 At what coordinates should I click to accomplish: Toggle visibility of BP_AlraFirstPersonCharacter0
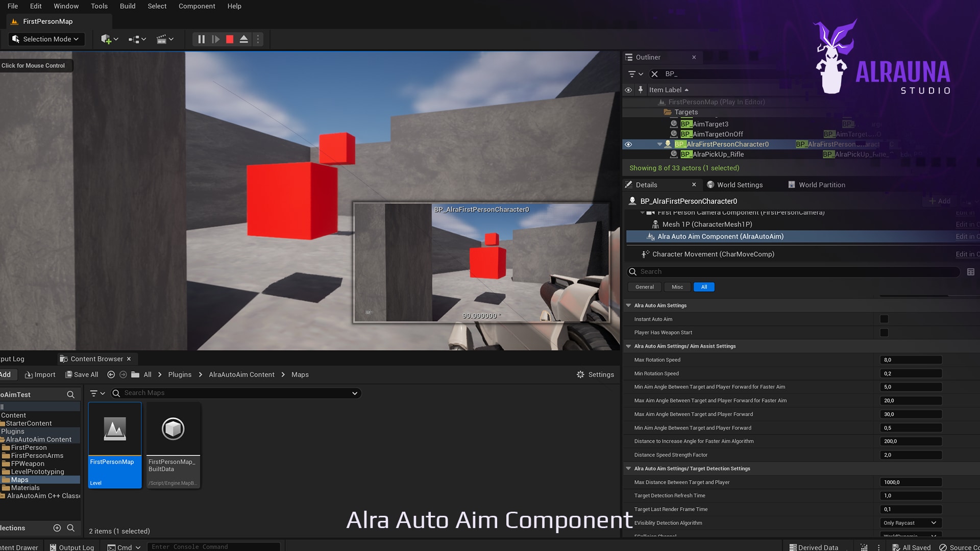(628, 144)
